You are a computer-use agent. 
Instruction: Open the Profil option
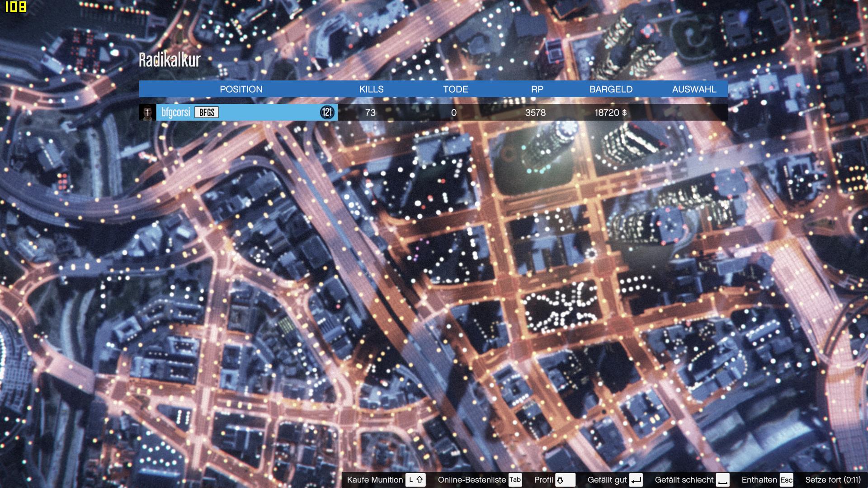543,480
